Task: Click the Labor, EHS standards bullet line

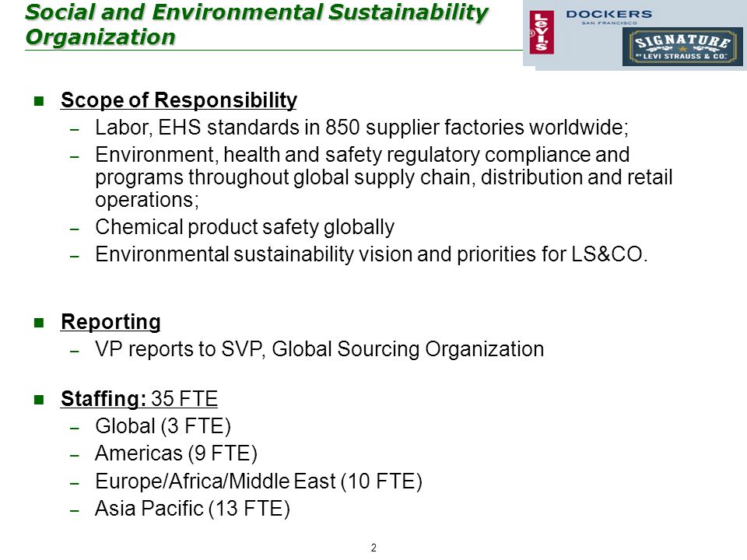Action: point(362,128)
